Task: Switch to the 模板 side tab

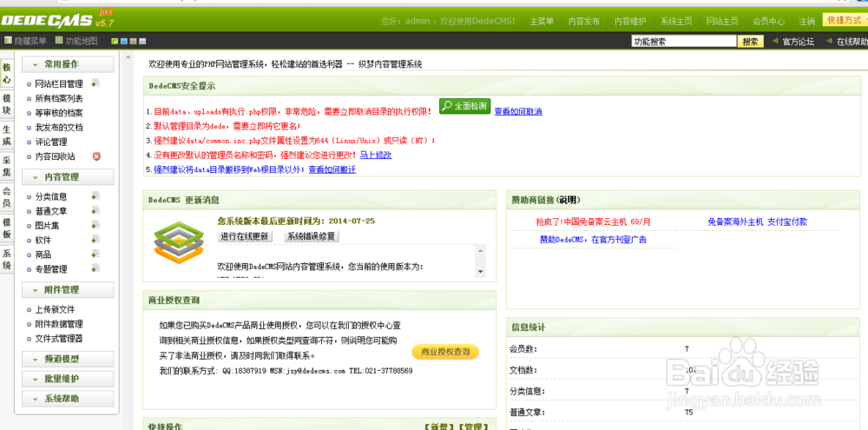Action: click(7, 228)
